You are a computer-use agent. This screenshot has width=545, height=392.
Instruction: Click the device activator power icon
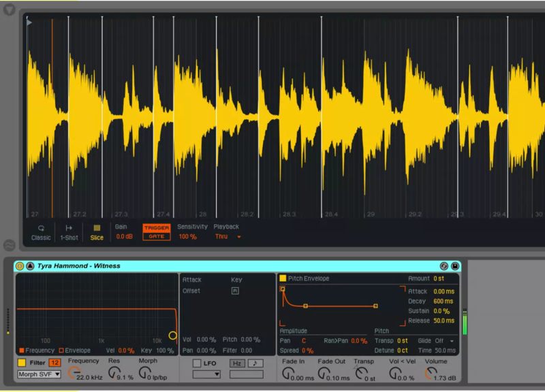click(20, 266)
